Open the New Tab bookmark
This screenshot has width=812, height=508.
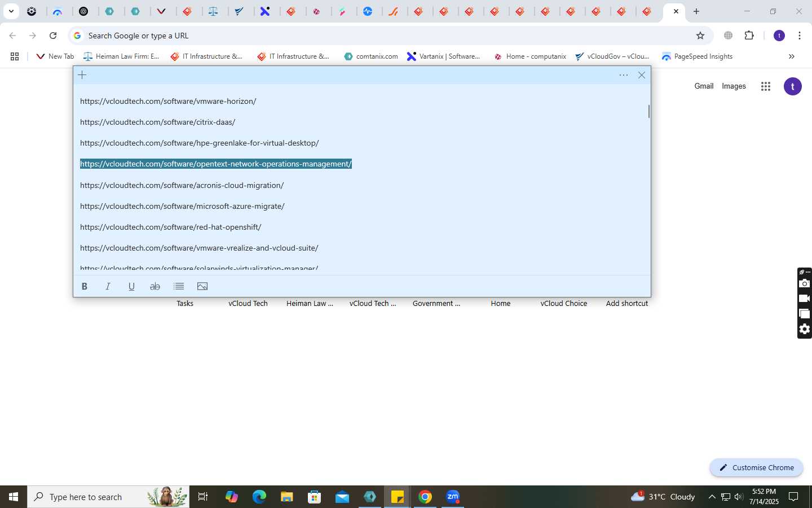(55, 56)
